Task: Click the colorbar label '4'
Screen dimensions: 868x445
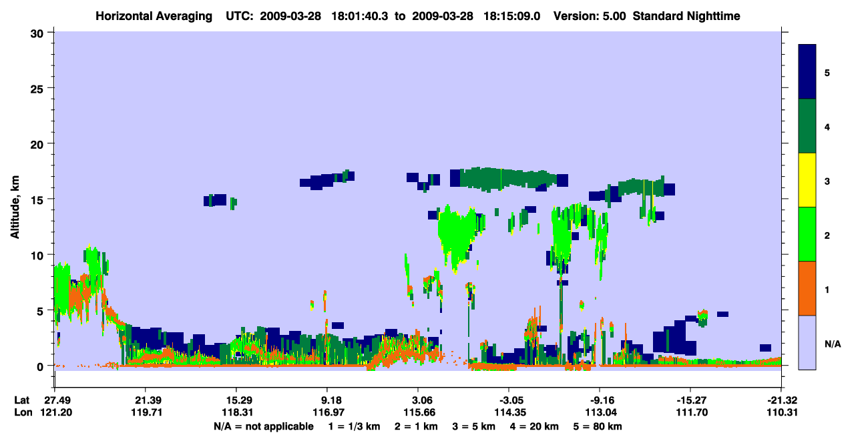Action: (x=827, y=126)
